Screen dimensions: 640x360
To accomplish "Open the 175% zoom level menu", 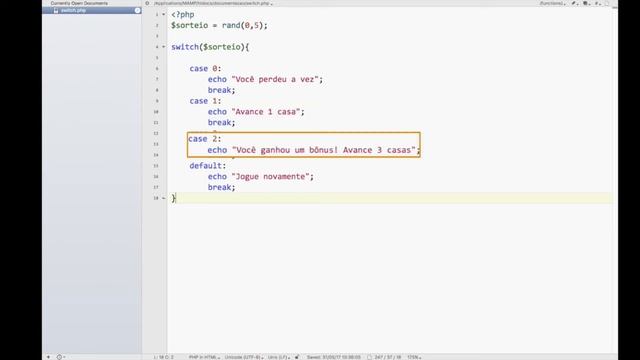I will pyautogui.click(x=414, y=357).
